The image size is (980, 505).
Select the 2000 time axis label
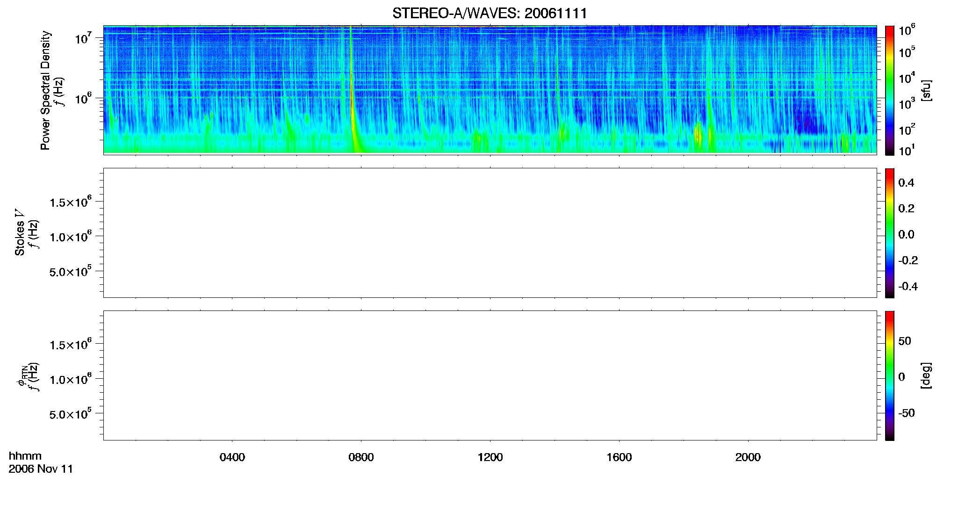click(x=748, y=457)
